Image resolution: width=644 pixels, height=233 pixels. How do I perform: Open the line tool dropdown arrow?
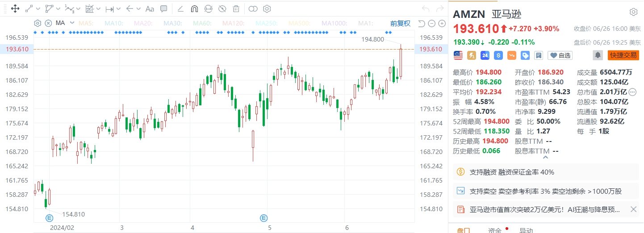(x=38, y=8)
